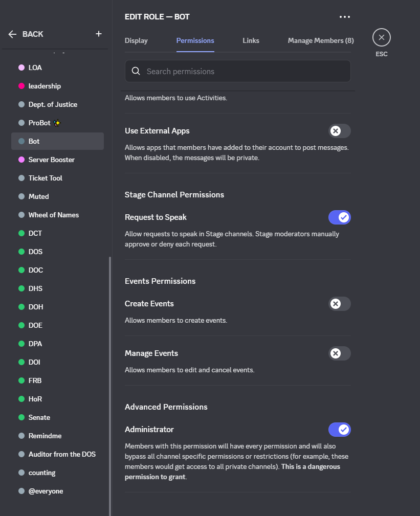Open the Links tab

pyautogui.click(x=251, y=40)
